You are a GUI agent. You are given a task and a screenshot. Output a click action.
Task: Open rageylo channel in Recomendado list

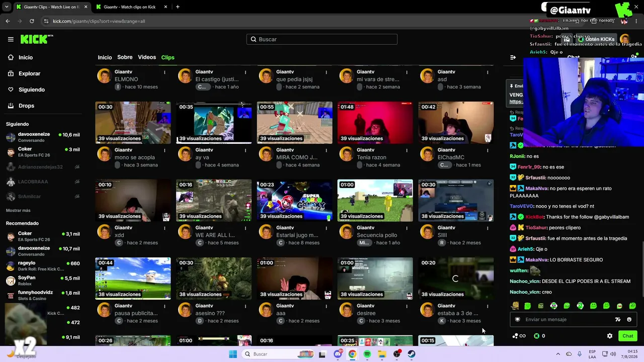tap(43, 266)
